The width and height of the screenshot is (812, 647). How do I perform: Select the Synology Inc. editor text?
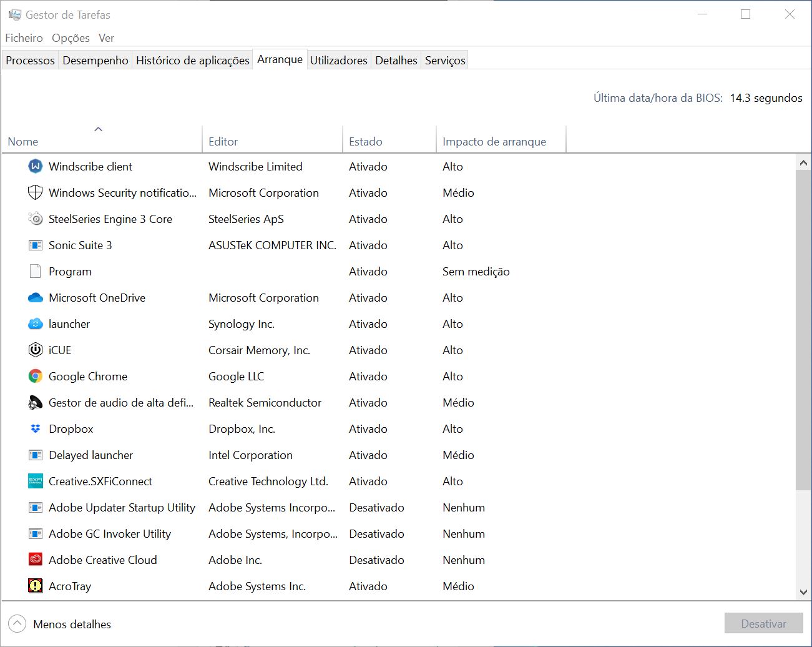tap(242, 323)
